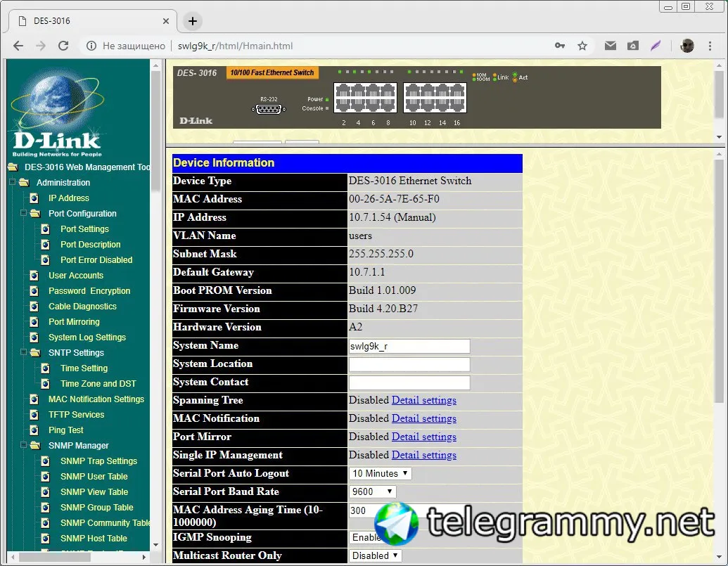Click the Cable Diagnostics page icon
The image size is (728, 566).
point(34,307)
